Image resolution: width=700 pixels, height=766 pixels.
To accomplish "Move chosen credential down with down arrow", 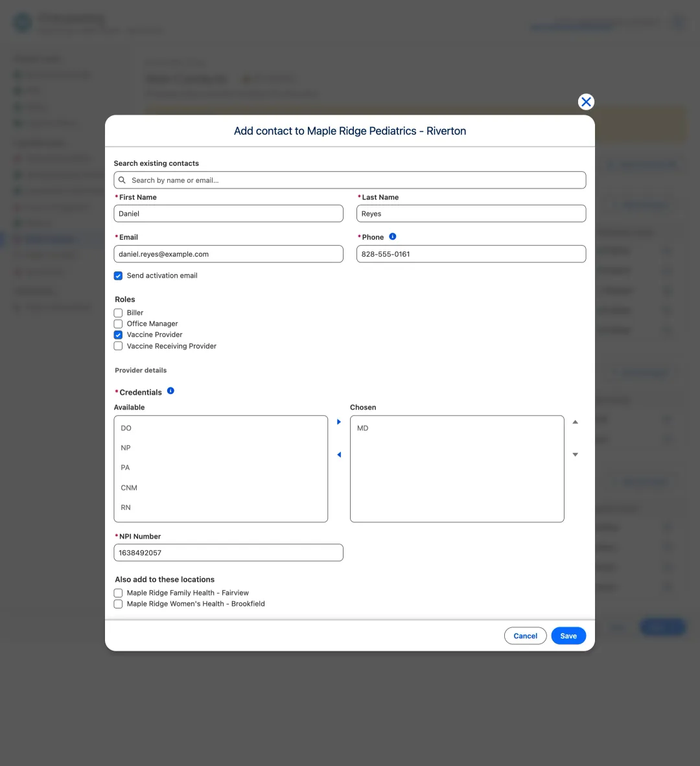I will pos(575,455).
